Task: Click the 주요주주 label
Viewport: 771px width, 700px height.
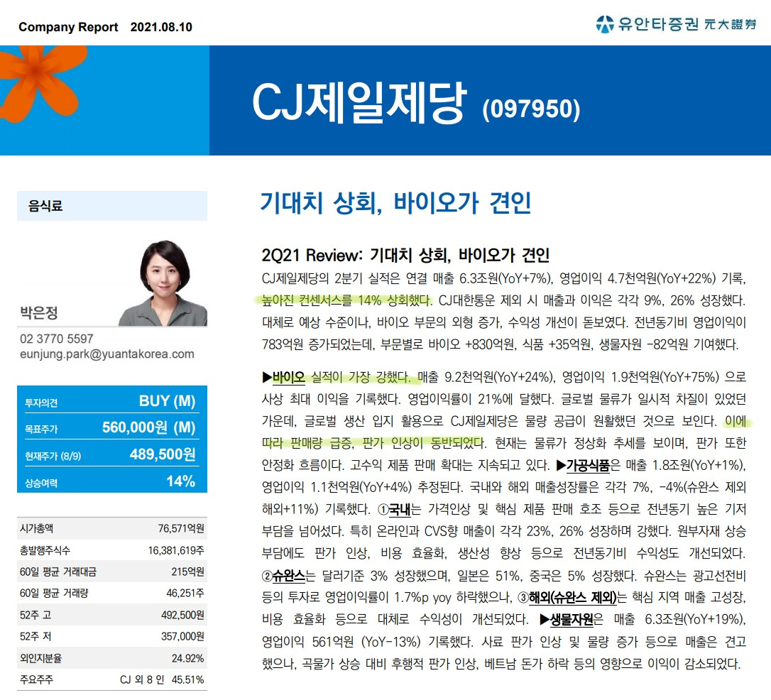Action: pyautogui.click(x=36, y=680)
